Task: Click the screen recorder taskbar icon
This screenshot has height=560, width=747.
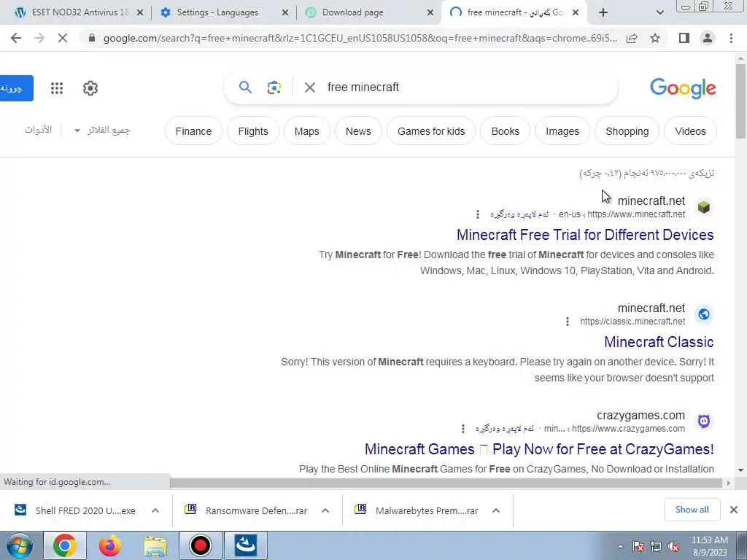Action: click(200, 545)
